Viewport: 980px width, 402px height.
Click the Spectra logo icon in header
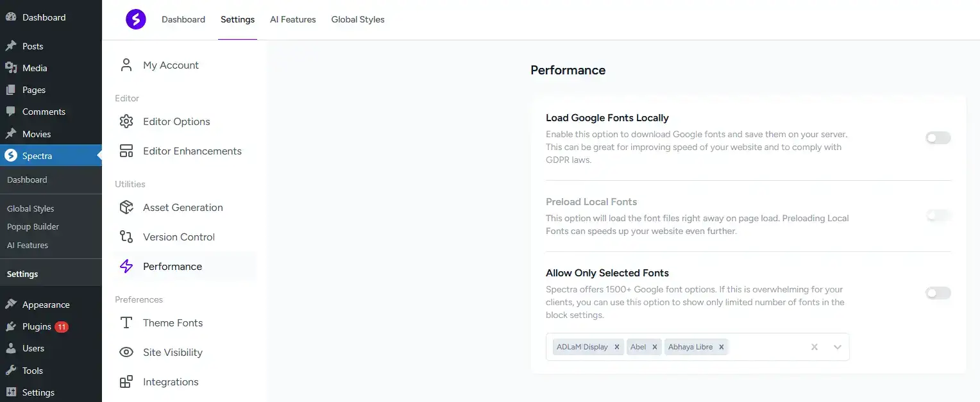pyautogui.click(x=135, y=19)
